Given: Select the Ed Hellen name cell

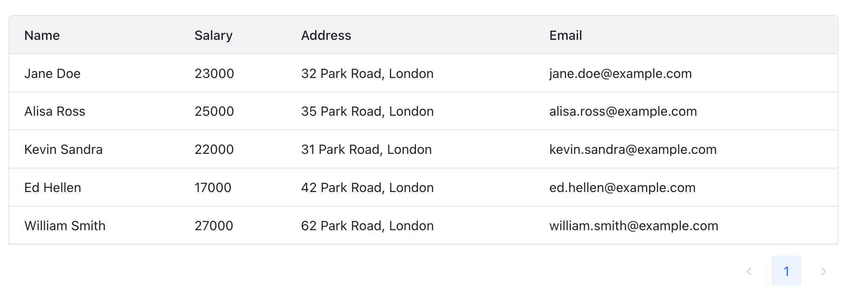Looking at the screenshot, I should point(52,187).
